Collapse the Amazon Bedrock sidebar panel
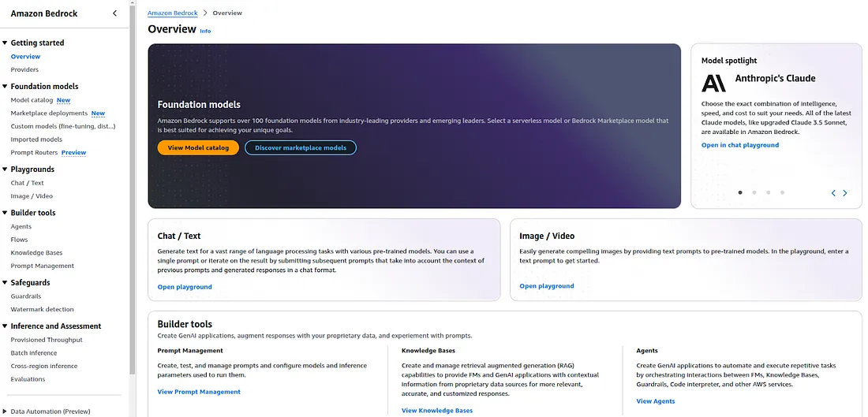The height and width of the screenshot is (417, 868). (x=114, y=13)
